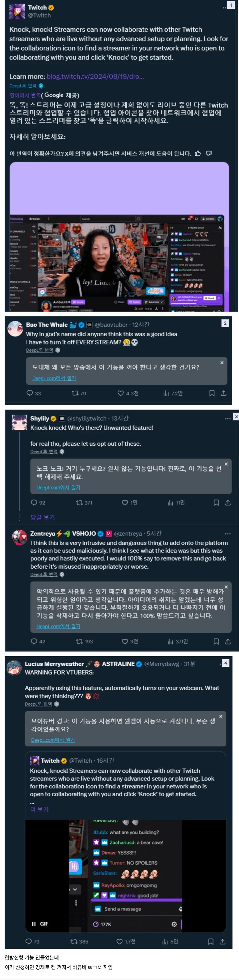The height and width of the screenshot is (980, 239).
Task: Dismiss DeepL translation box on Shylily's tweet
Action: point(226,464)
